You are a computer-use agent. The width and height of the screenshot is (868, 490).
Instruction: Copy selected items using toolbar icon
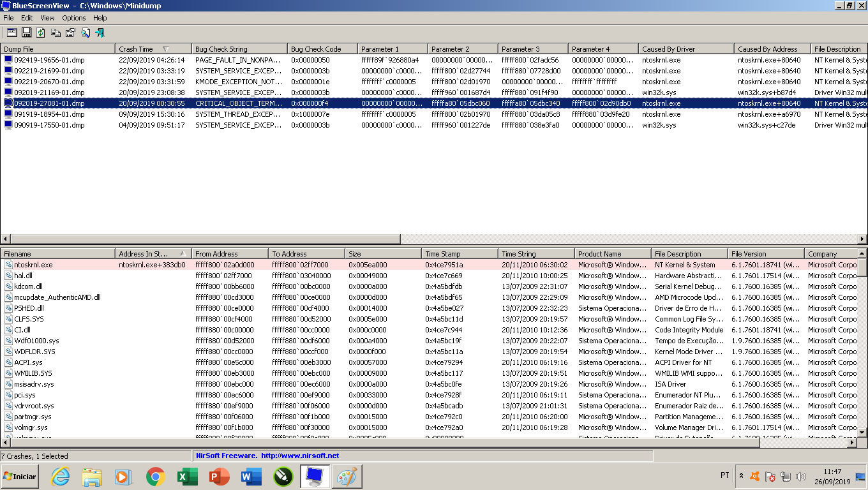pos(56,33)
